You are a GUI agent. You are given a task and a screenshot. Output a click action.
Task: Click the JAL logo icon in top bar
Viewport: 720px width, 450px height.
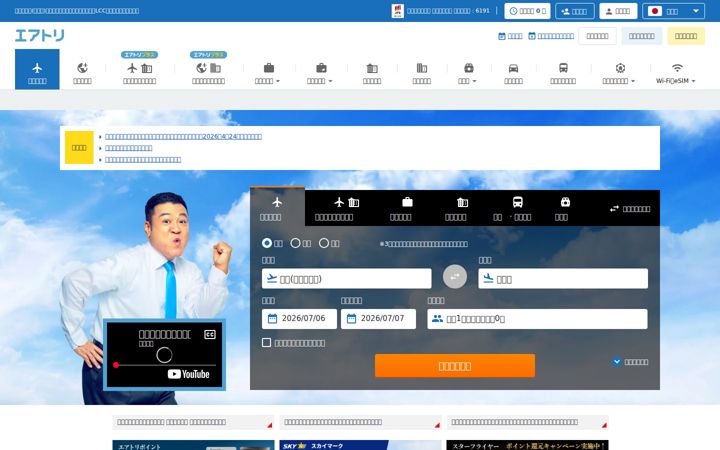pyautogui.click(x=398, y=11)
